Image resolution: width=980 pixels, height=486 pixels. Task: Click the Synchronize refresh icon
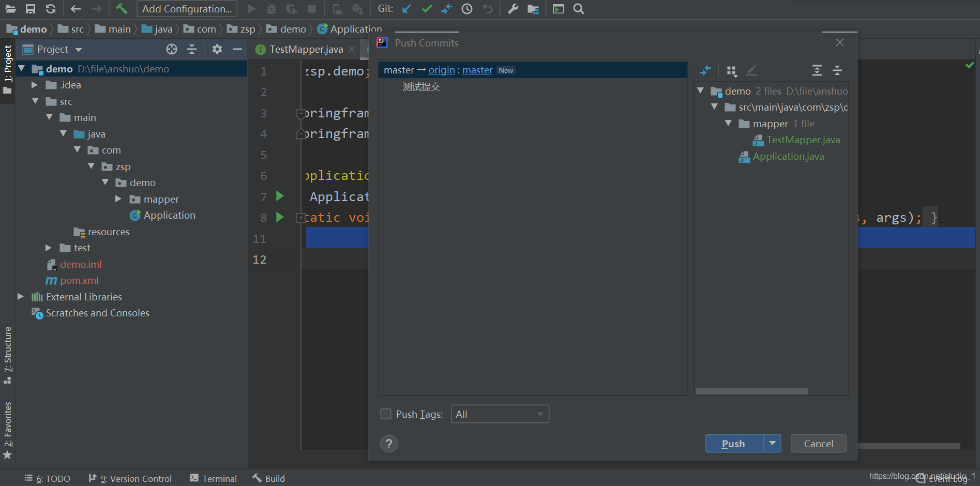click(51, 9)
